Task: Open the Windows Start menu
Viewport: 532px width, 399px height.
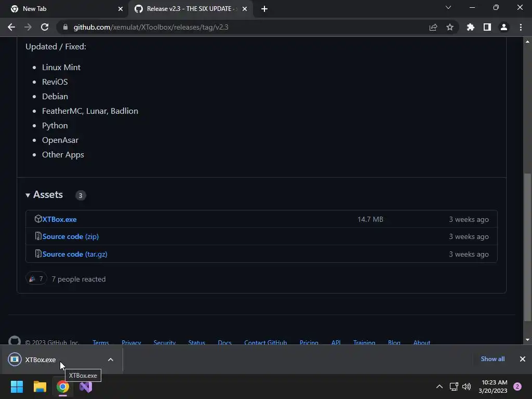Action: [x=17, y=387]
